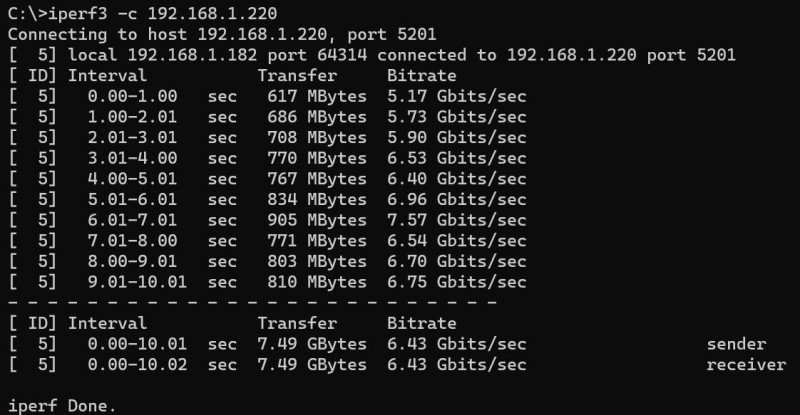Click the 0.00-10.02 receiver interval

point(137,365)
